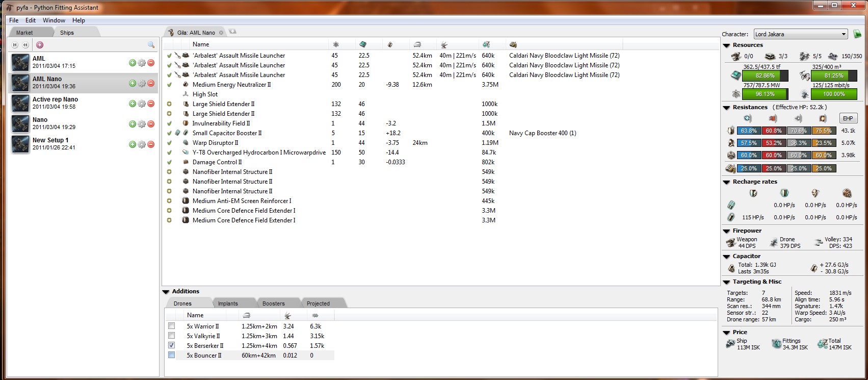Toggle Damage Control II module state

(169, 162)
